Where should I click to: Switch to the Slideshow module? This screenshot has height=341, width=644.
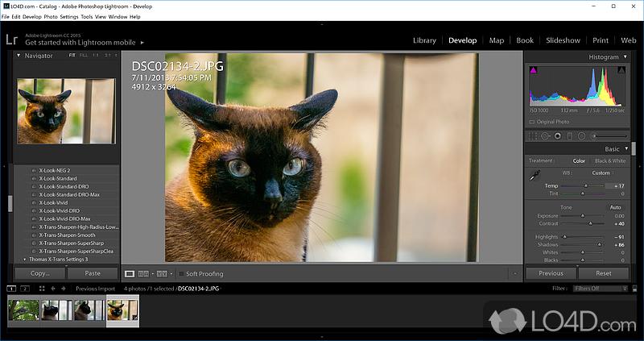pyautogui.click(x=563, y=40)
